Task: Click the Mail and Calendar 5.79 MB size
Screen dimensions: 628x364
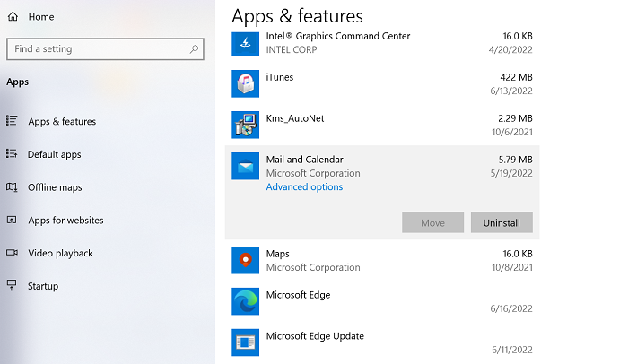Action: click(516, 160)
